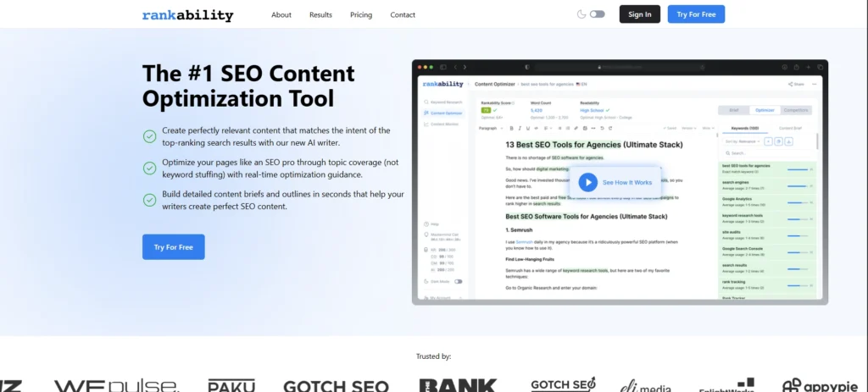Click the back arrow in the demo browser
This screenshot has height=392, width=868.
(455, 67)
